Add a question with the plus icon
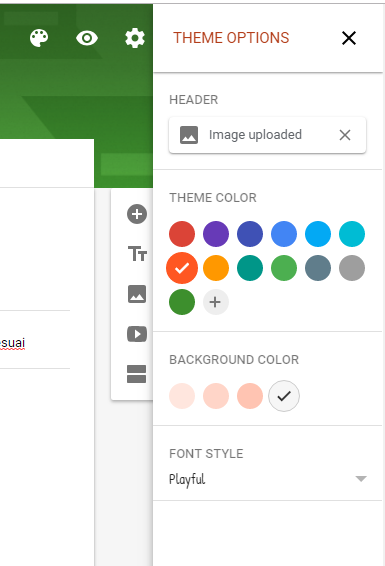The image size is (385, 566). click(137, 214)
